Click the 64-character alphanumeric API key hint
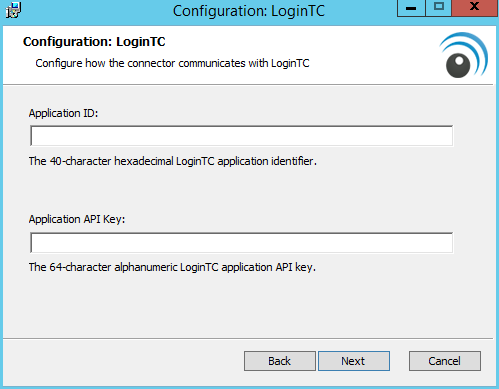 172,267
